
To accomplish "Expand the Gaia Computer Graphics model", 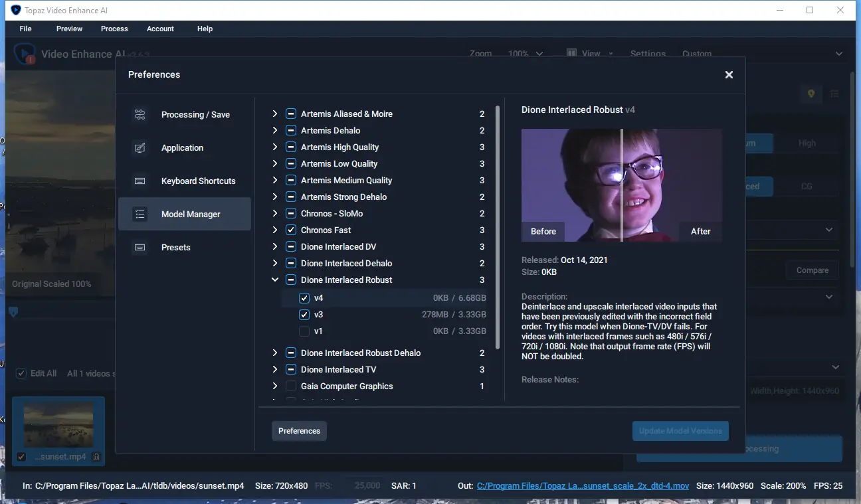I will tap(275, 386).
